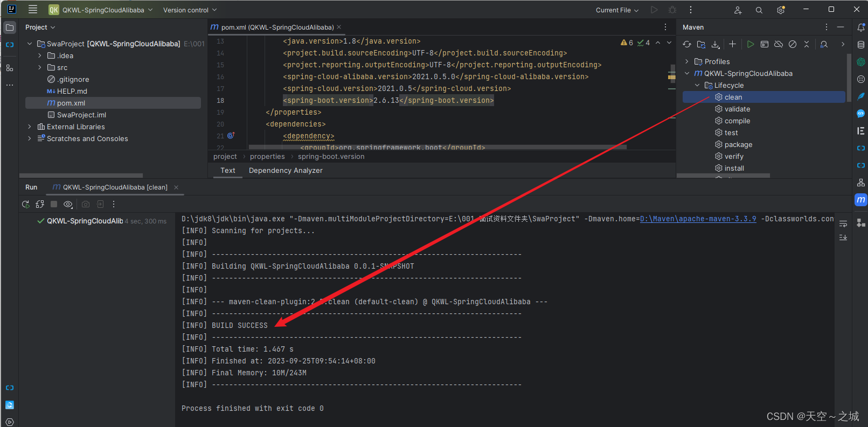The width and height of the screenshot is (868, 427).
Task: Expand Scratches and Consoles node
Action: pyautogui.click(x=30, y=138)
